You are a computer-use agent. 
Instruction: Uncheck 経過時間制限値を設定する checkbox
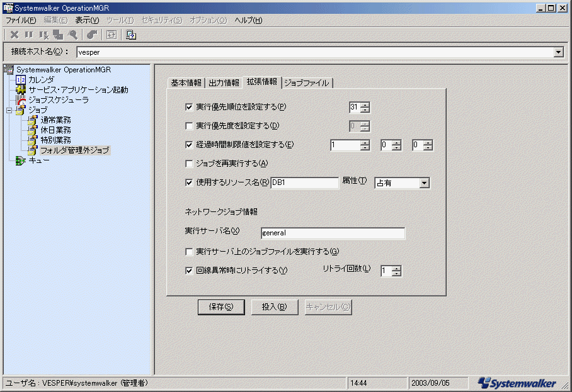click(x=189, y=145)
